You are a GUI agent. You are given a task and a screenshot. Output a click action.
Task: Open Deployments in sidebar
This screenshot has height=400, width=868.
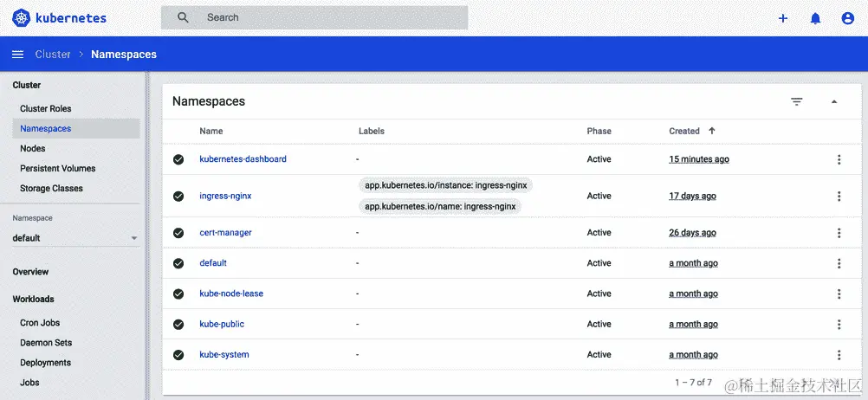tap(45, 363)
